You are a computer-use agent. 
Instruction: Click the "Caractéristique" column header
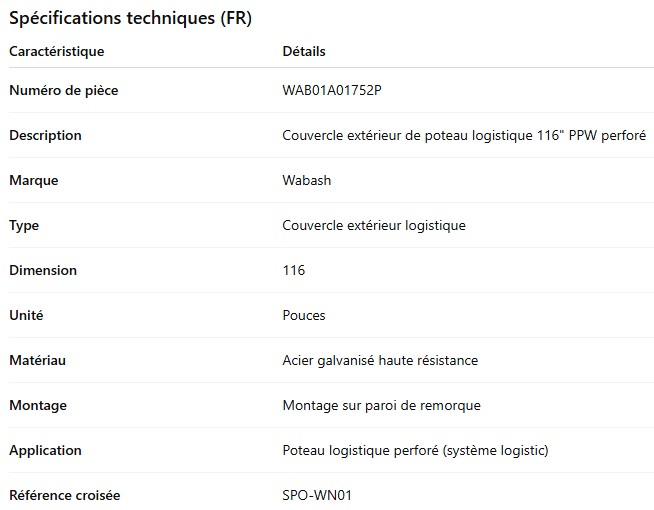coord(56,51)
